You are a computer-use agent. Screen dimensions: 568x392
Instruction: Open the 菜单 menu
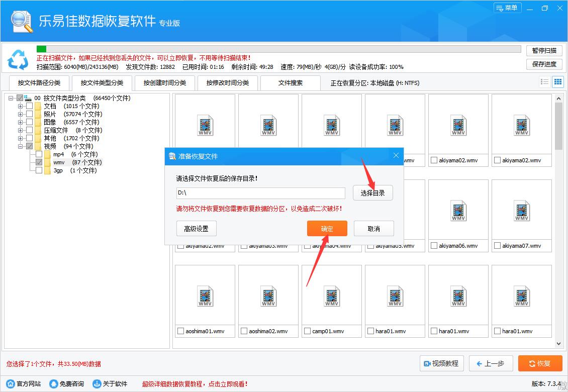click(507, 8)
